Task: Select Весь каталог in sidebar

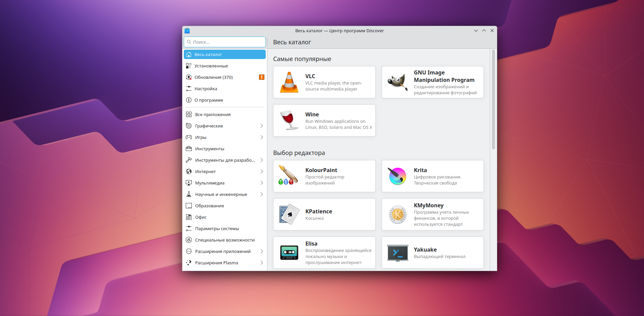Action: pos(225,54)
